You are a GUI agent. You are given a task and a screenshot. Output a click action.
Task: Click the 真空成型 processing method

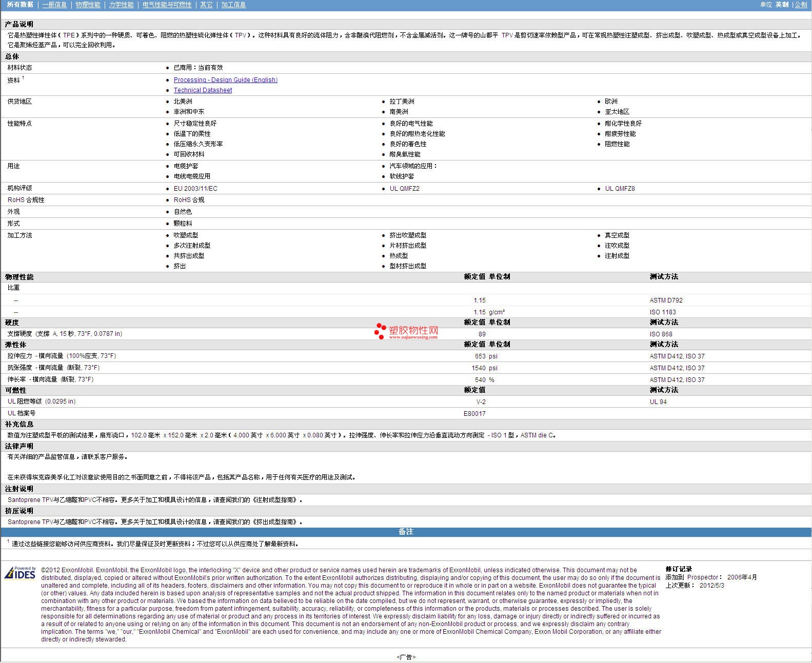coord(617,235)
